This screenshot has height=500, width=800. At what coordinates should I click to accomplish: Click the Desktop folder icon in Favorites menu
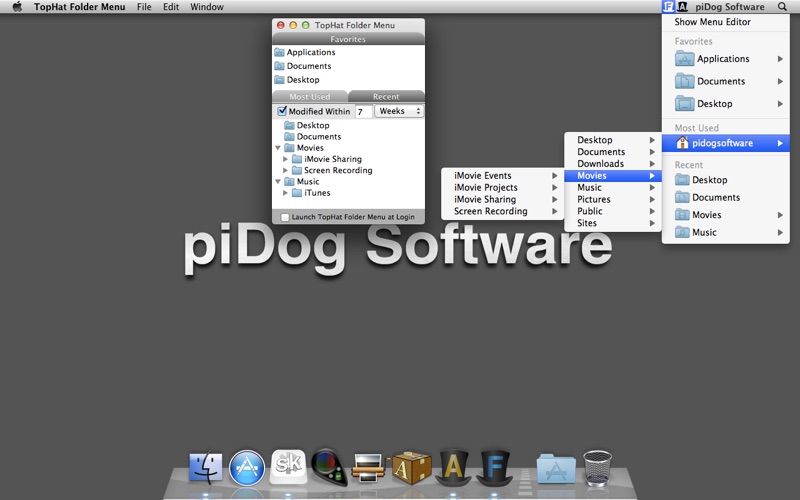click(x=684, y=104)
